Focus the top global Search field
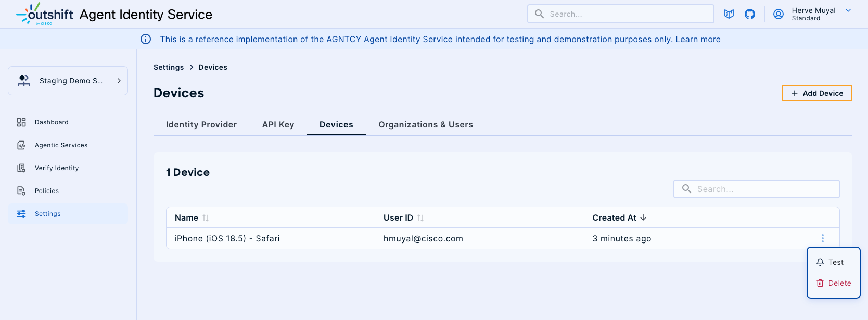 tap(621, 14)
